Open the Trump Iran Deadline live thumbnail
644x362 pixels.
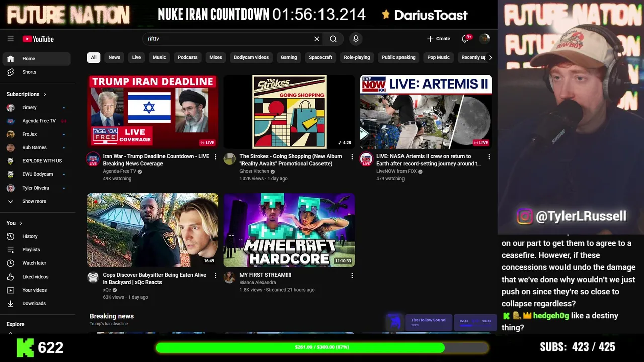[153, 112]
